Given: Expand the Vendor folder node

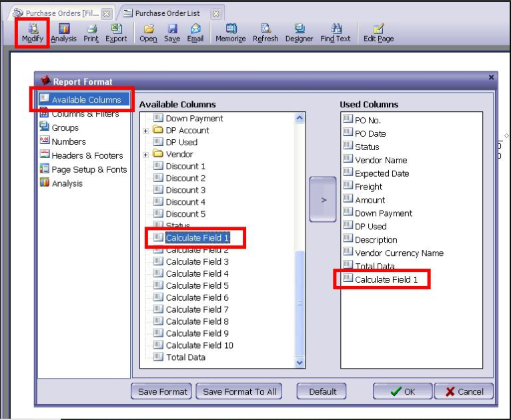Looking at the screenshot, I should (145, 155).
